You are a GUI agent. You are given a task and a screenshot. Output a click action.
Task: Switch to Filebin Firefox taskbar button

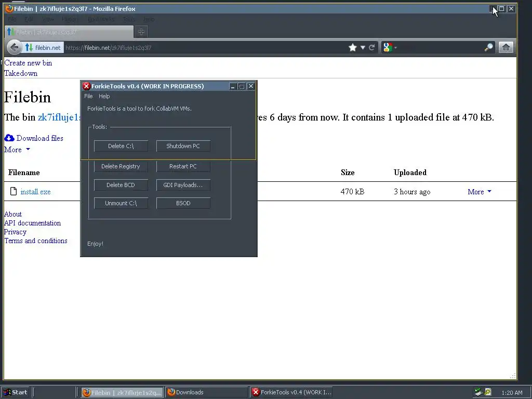pos(122,392)
